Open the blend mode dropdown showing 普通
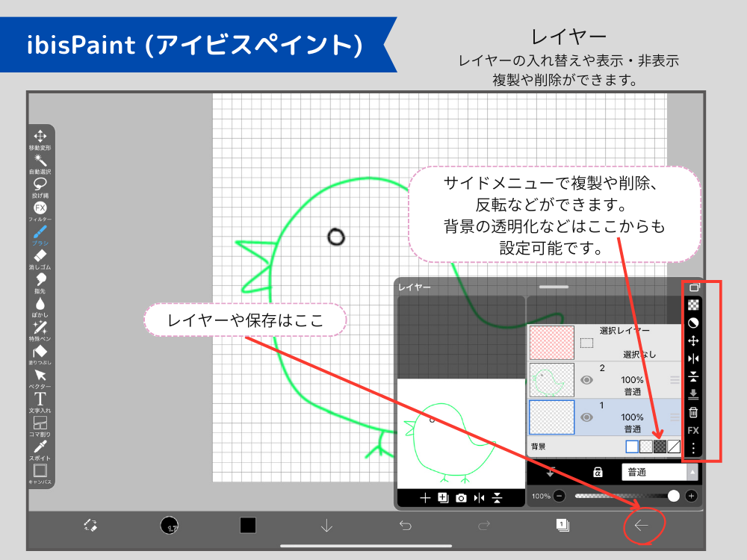This screenshot has width=747, height=560. click(x=659, y=472)
